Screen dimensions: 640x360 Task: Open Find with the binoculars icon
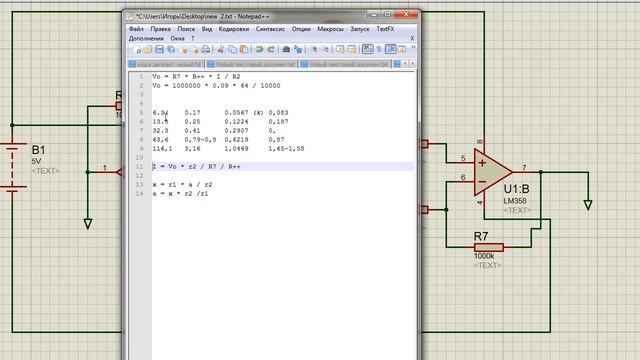click(x=286, y=49)
